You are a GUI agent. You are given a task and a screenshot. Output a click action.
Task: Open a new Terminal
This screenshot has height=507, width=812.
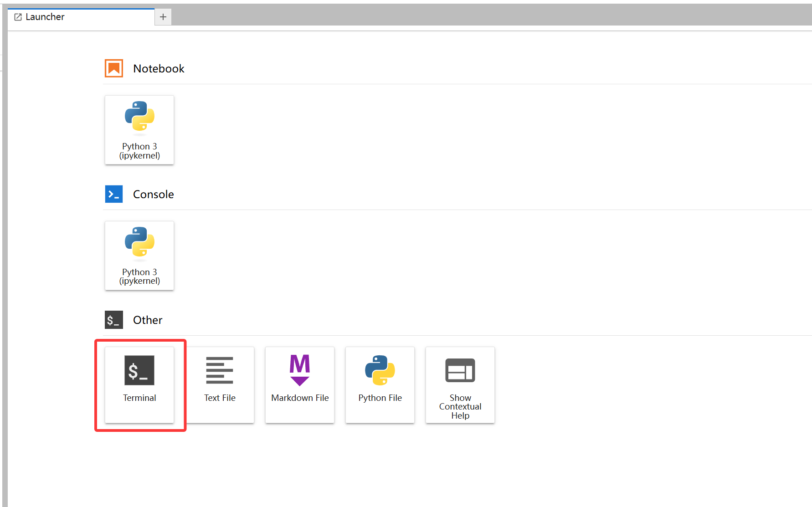139,385
